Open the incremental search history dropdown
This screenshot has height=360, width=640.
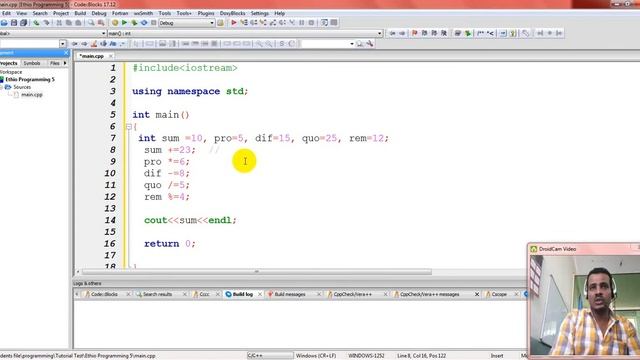pyautogui.click(x=62, y=44)
